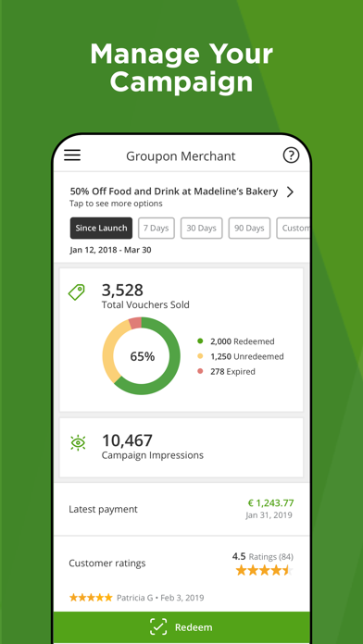This screenshot has width=363, height=644.
Task: Tap the Groupon Merchant header title
Action: coord(181,156)
